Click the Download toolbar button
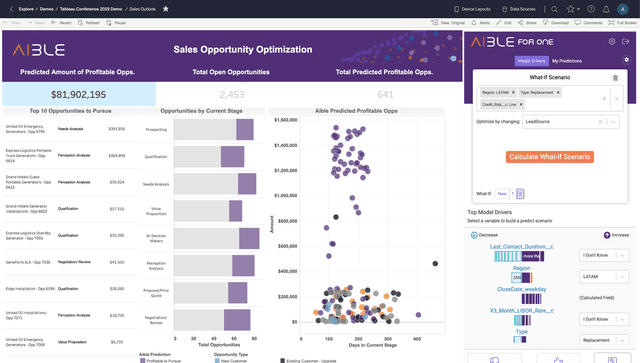This screenshot has height=363, width=640. [556, 23]
